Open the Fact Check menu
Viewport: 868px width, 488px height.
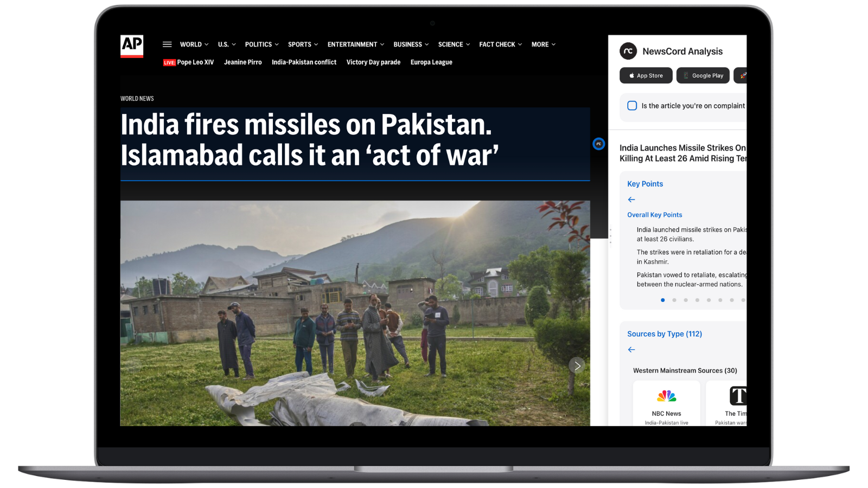(x=501, y=44)
